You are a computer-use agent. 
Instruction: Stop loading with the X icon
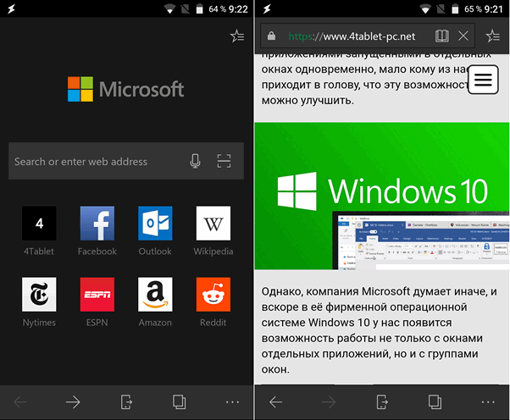click(x=463, y=36)
